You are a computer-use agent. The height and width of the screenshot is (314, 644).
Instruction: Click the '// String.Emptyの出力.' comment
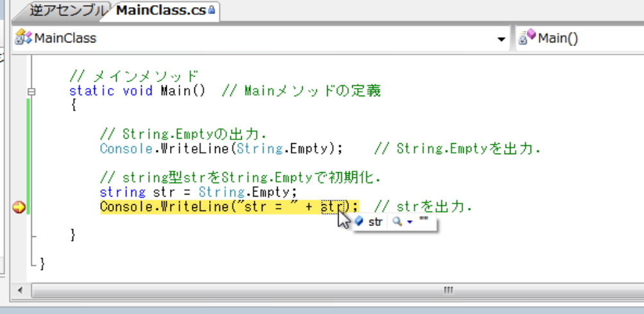(x=183, y=134)
